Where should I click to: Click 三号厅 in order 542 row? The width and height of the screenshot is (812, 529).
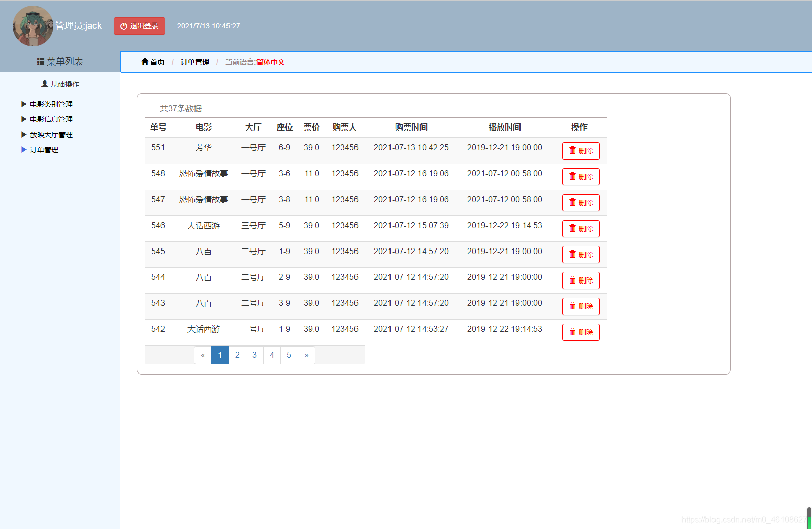[x=253, y=329]
